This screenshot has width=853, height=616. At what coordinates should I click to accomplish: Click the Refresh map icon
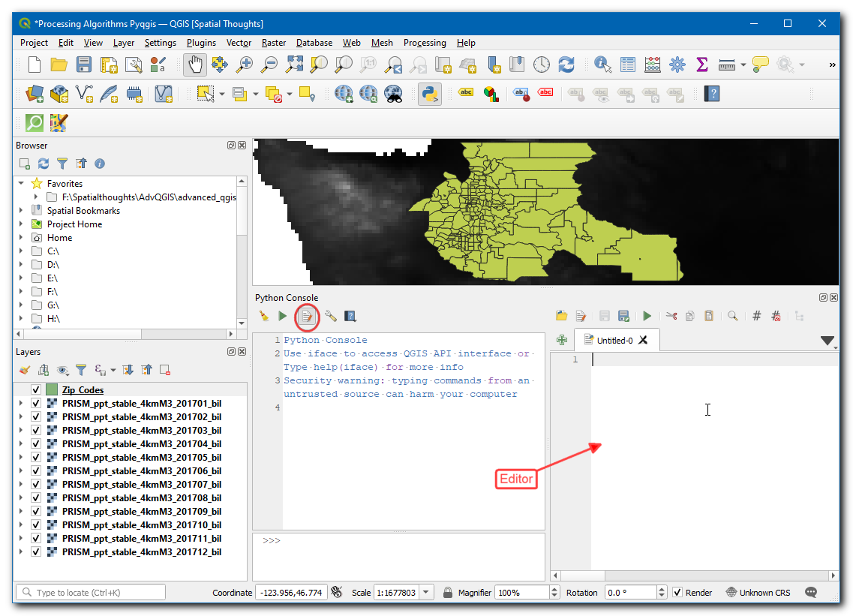click(566, 65)
